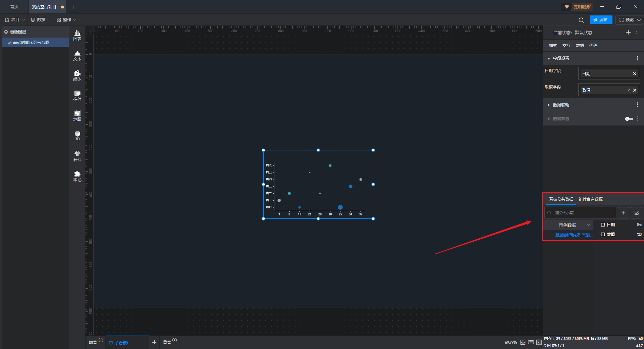Open the console terminal icon
Viewport: 644px width, 349px height.
tap(539, 342)
